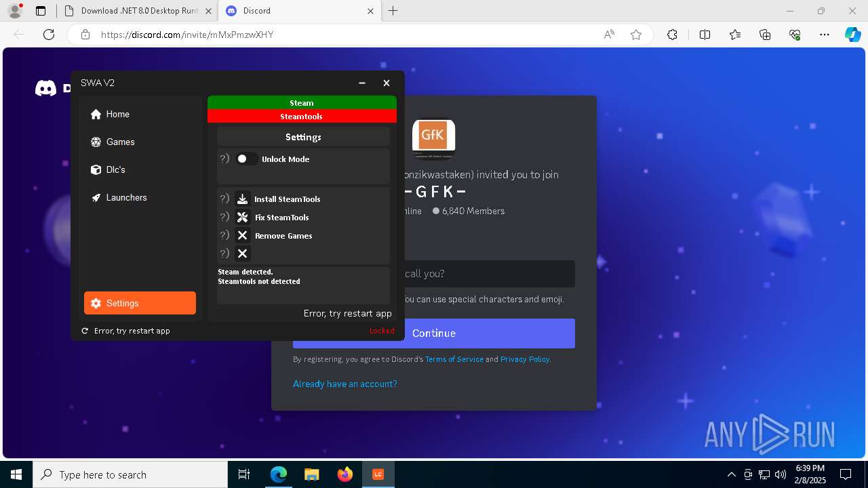Select the orange Settings sidebar item
The width and height of the screenshot is (868, 488).
(140, 303)
